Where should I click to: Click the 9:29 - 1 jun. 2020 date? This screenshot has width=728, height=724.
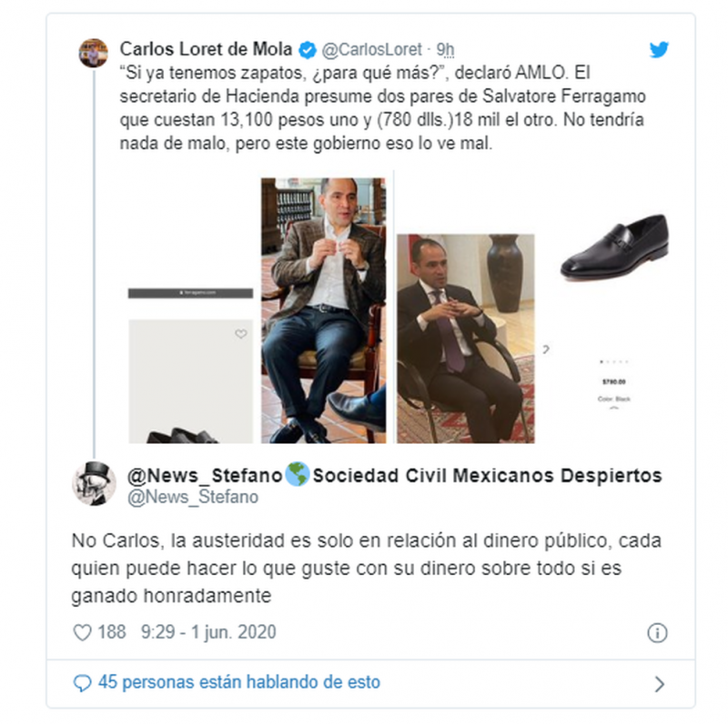208,632
